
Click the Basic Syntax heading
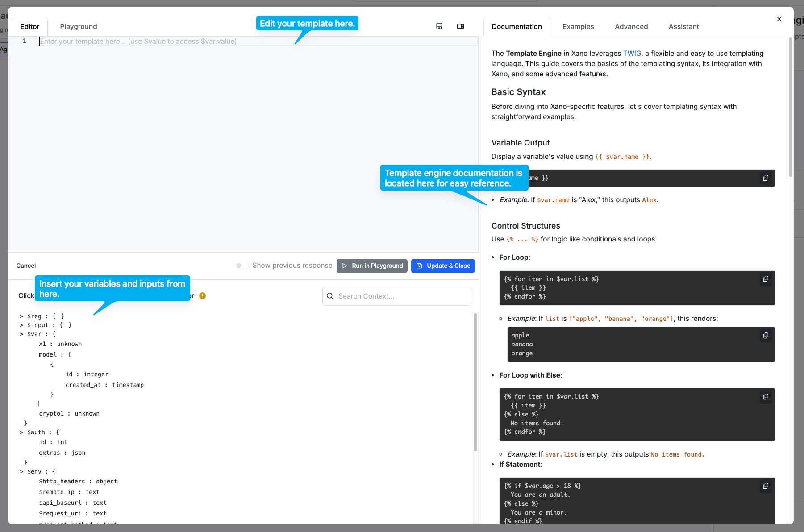518,92
